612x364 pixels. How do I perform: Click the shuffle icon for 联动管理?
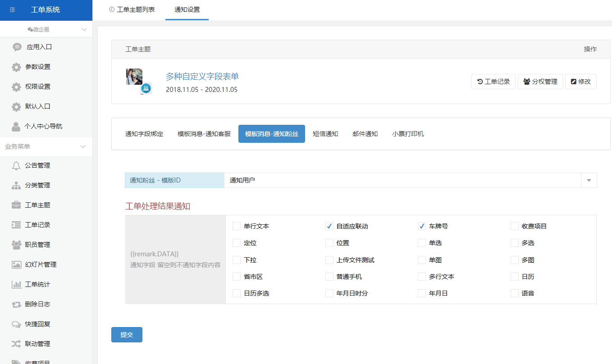coord(16,344)
